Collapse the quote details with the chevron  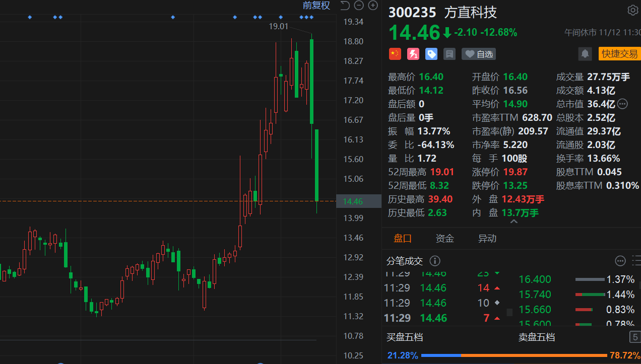point(514,221)
